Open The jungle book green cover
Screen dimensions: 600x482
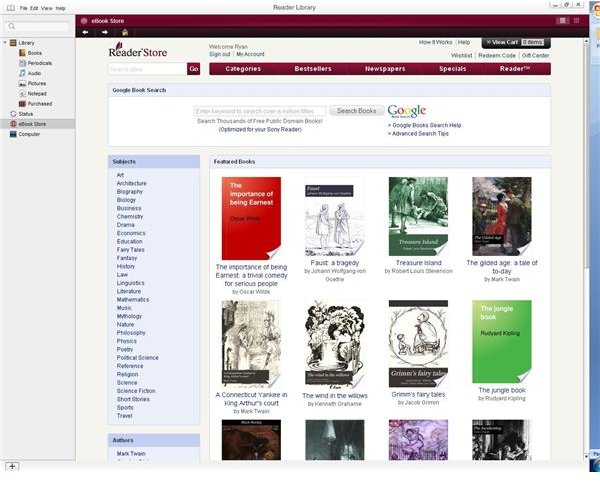pyautogui.click(x=502, y=342)
